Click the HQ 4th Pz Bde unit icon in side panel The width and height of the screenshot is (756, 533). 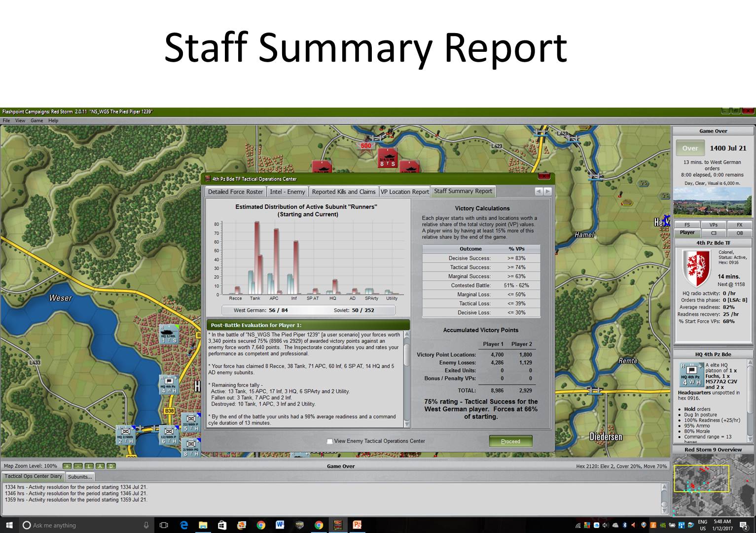coord(691,374)
